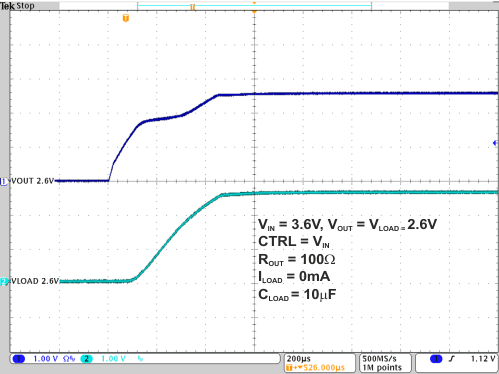The width and height of the screenshot is (499, 374).
Task: Click the record overview bar at top
Action: click(x=254, y=6)
